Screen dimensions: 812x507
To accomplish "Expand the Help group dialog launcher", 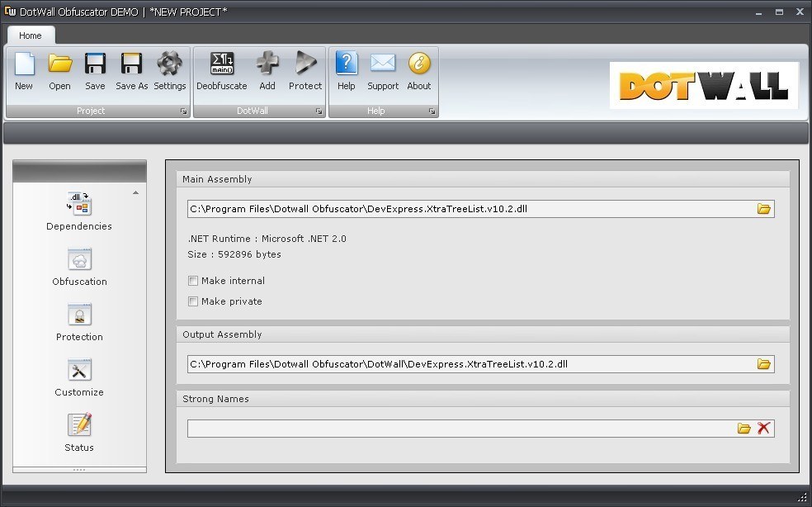I will pyautogui.click(x=432, y=111).
